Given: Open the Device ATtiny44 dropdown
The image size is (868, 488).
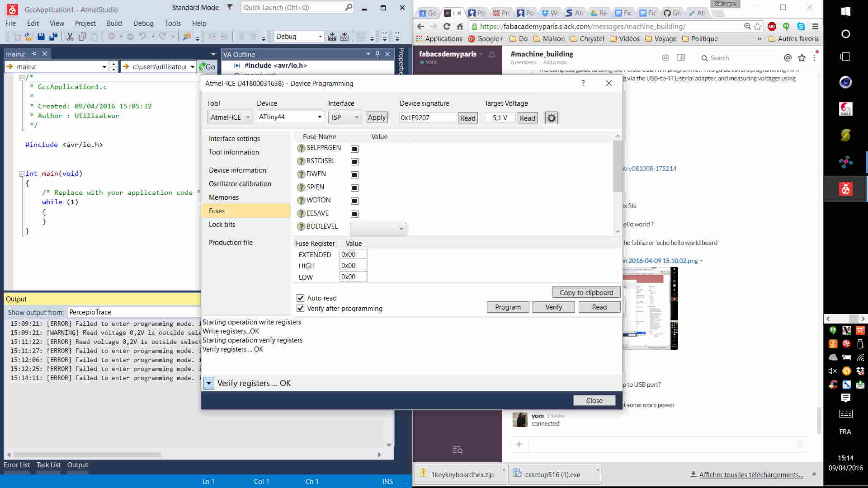Looking at the screenshot, I should 320,117.
